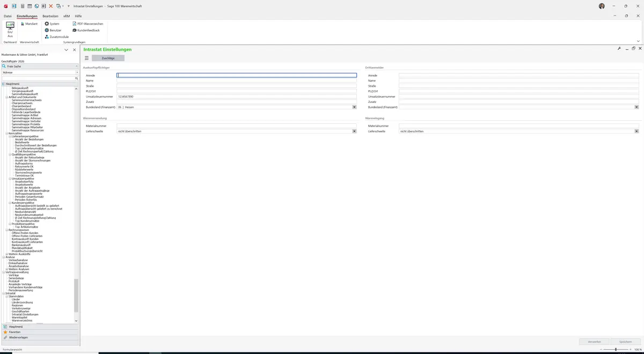The image size is (644, 354).
Task: Open Lieferschwelle dropdown under Warenversendung
Action: click(x=354, y=131)
